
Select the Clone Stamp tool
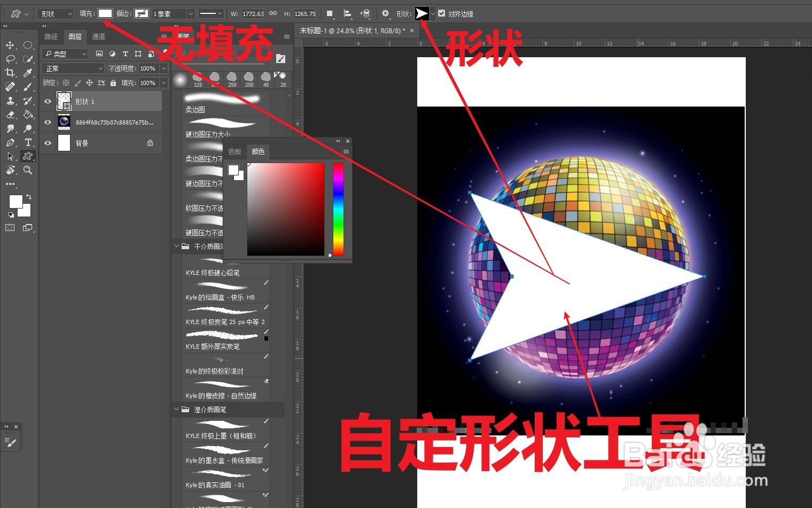coord(10,101)
